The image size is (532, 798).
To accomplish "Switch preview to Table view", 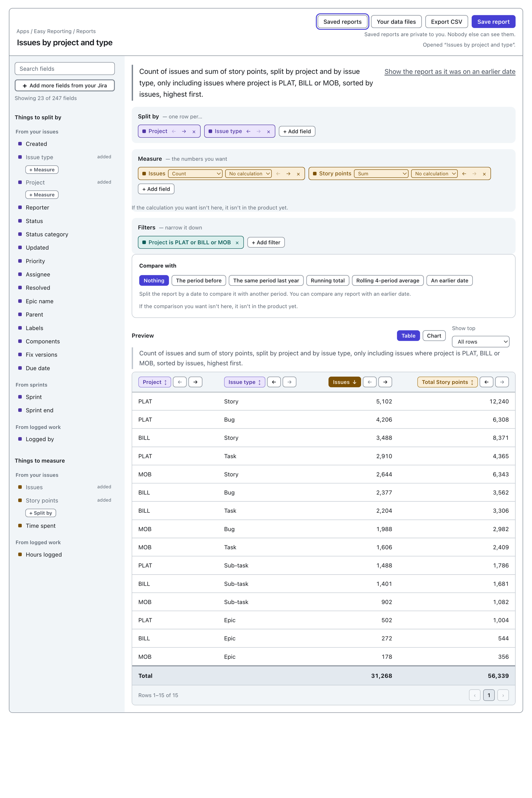I will pyautogui.click(x=408, y=335).
